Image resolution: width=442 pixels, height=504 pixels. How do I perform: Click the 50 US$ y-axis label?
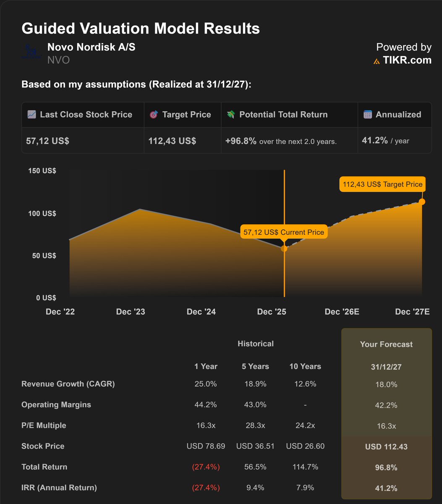44,255
